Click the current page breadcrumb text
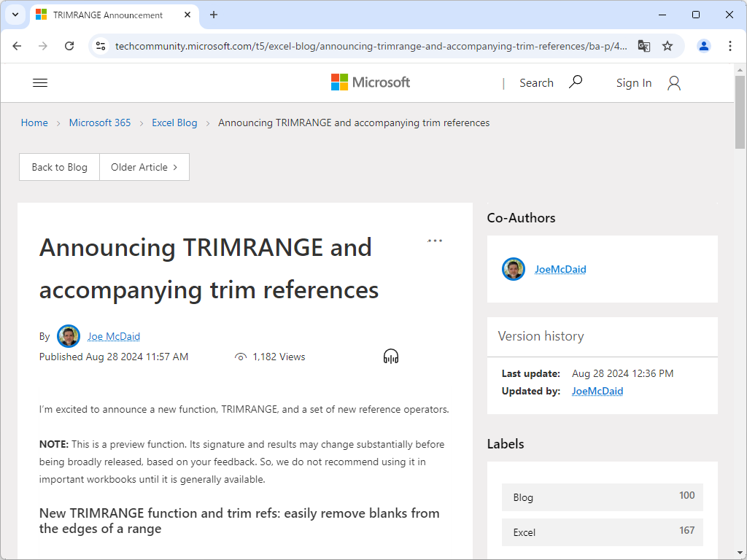 point(354,122)
